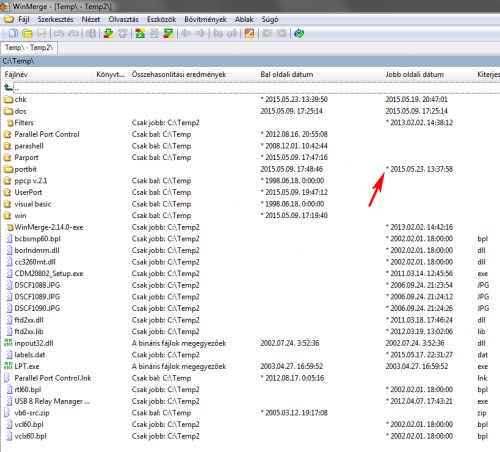This screenshot has width=500, height=452.
Task: Select the ppcp v.2.1 folder row
Action: [x=250, y=181]
